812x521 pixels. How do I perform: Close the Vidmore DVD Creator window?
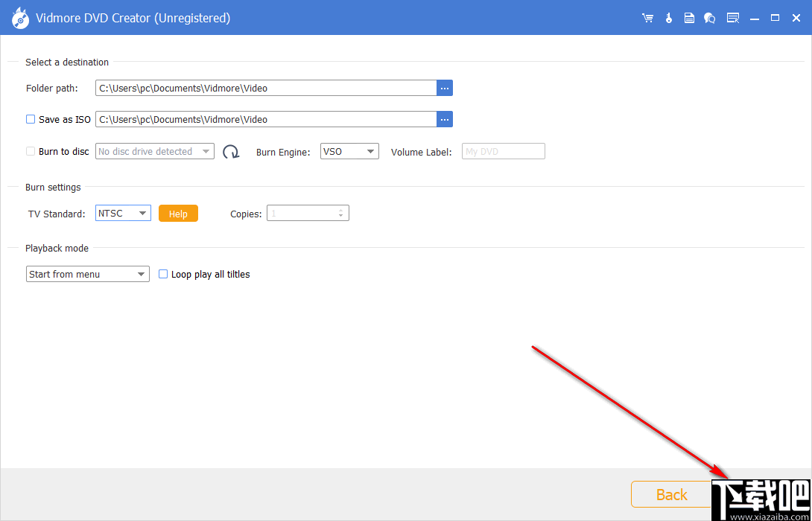[x=796, y=18]
